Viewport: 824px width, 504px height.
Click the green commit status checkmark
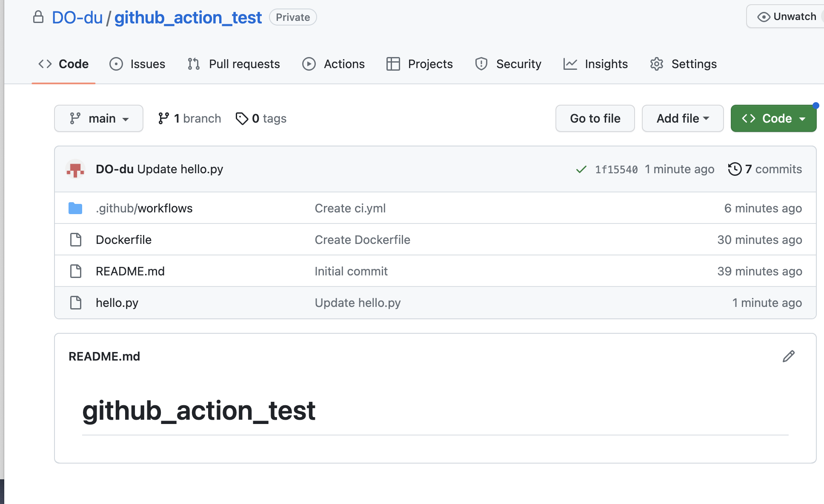point(581,169)
